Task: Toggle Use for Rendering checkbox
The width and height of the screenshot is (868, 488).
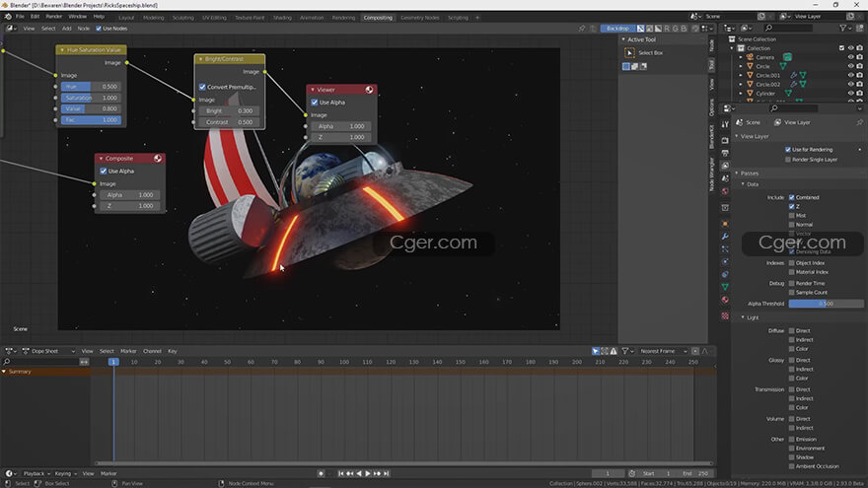Action: pos(788,150)
